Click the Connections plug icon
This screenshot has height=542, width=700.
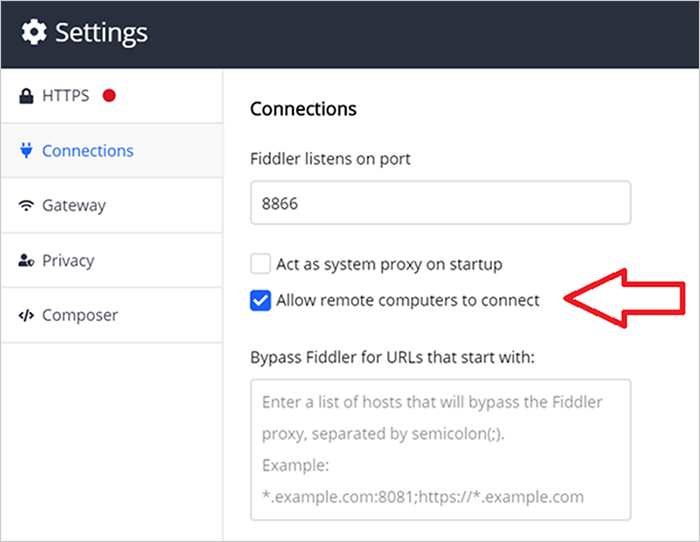pos(26,150)
